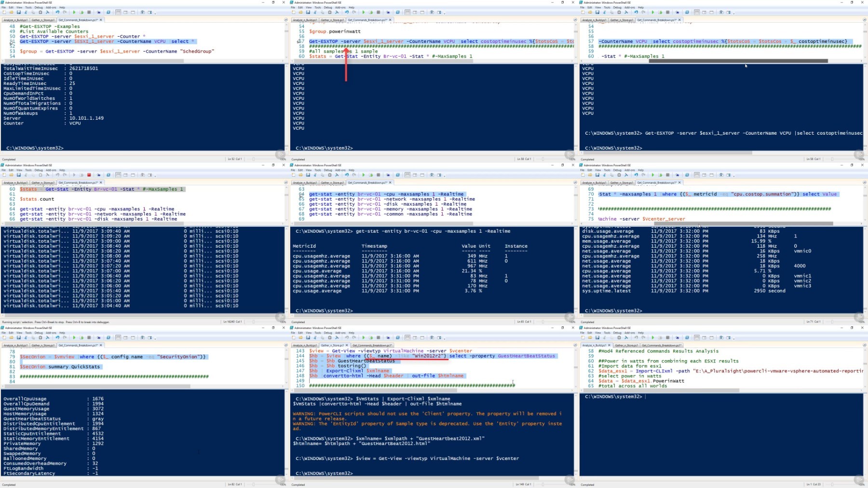Save the script in the NumOfWakeups window
Viewport: 868px width, 488px height.
click(x=18, y=13)
